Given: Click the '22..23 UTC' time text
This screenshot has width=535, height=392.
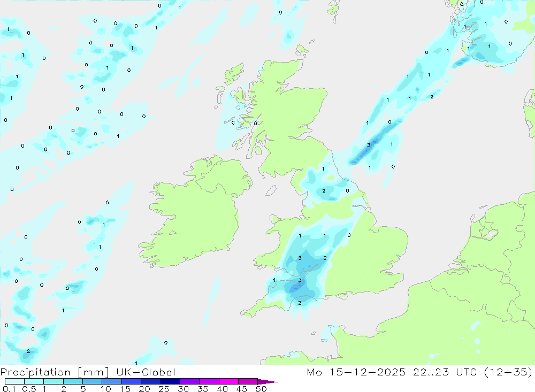Looking at the screenshot, I should pyautogui.click(x=445, y=372).
